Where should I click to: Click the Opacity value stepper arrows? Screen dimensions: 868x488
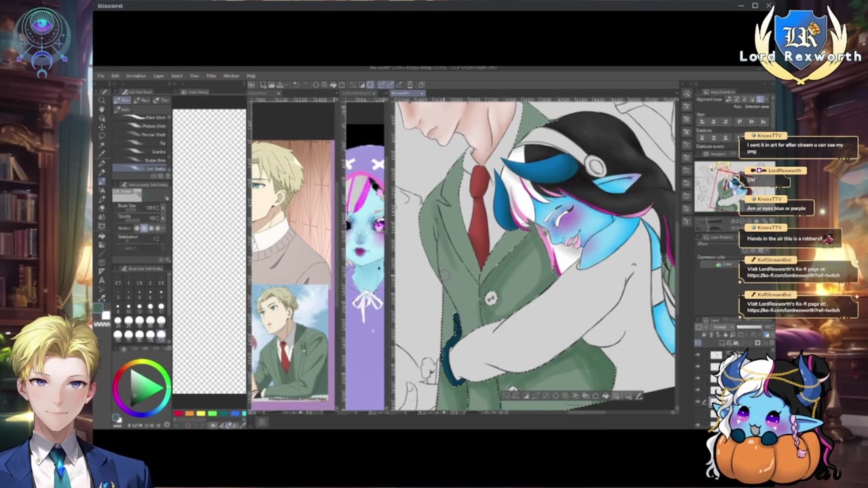coord(158,218)
